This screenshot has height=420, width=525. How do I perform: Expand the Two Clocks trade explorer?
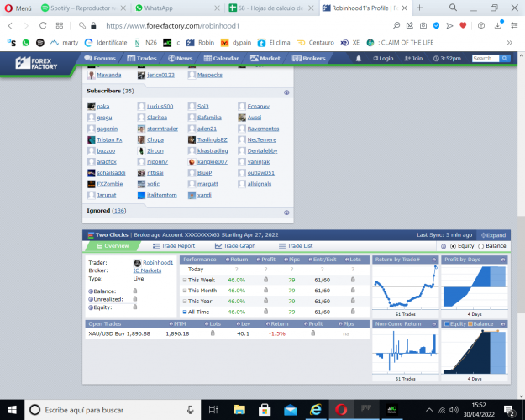(494, 235)
